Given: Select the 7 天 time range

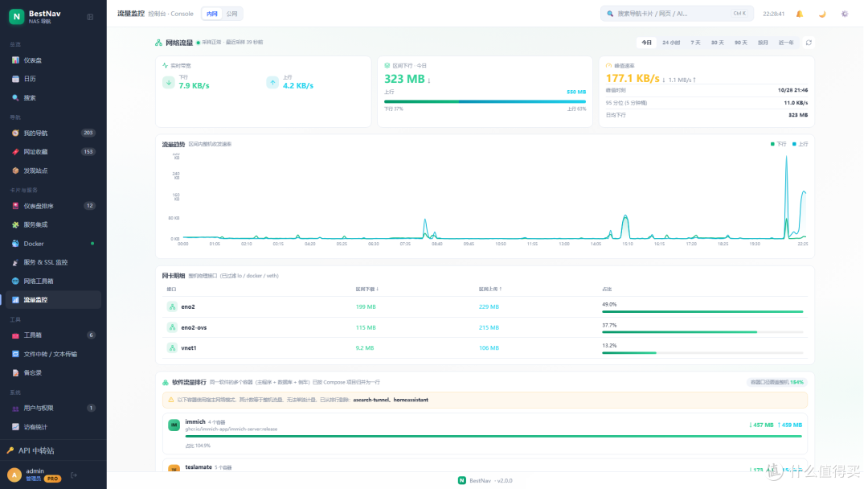Looking at the screenshot, I should (x=695, y=43).
